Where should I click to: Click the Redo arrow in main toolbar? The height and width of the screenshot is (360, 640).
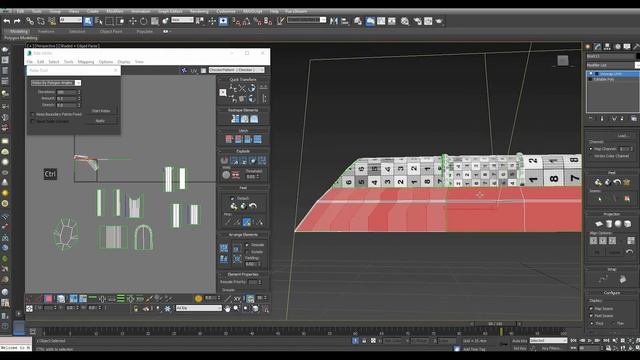17,21
